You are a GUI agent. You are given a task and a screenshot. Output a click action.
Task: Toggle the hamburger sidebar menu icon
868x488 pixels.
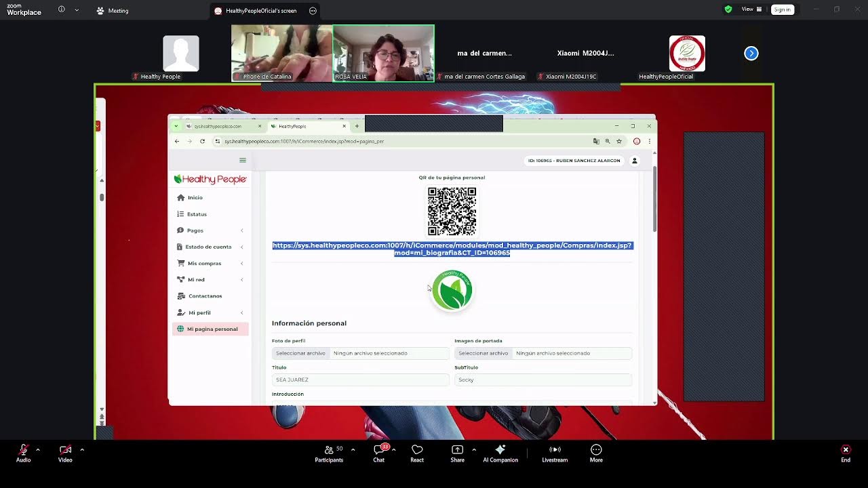pos(243,161)
